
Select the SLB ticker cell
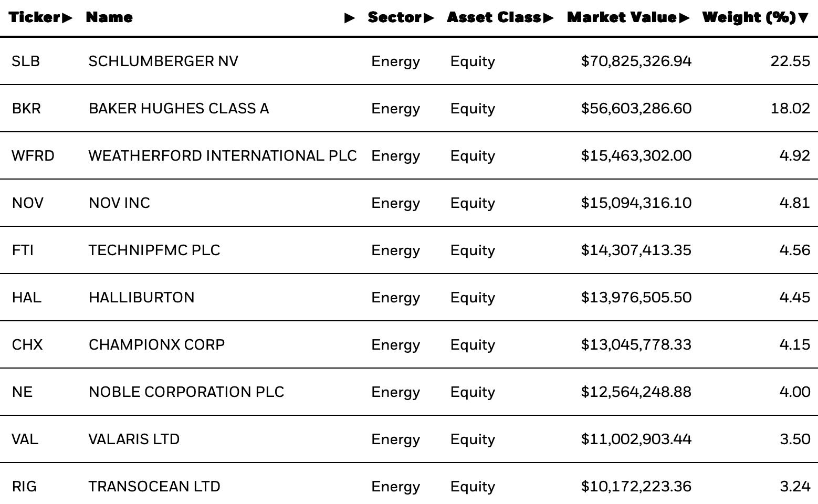(26, 61)
